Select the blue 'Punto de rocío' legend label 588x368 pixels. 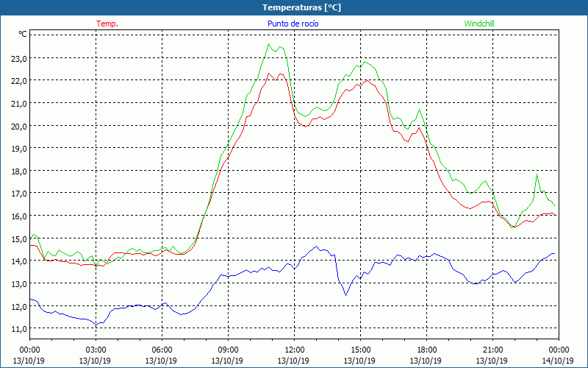(293, 24)
